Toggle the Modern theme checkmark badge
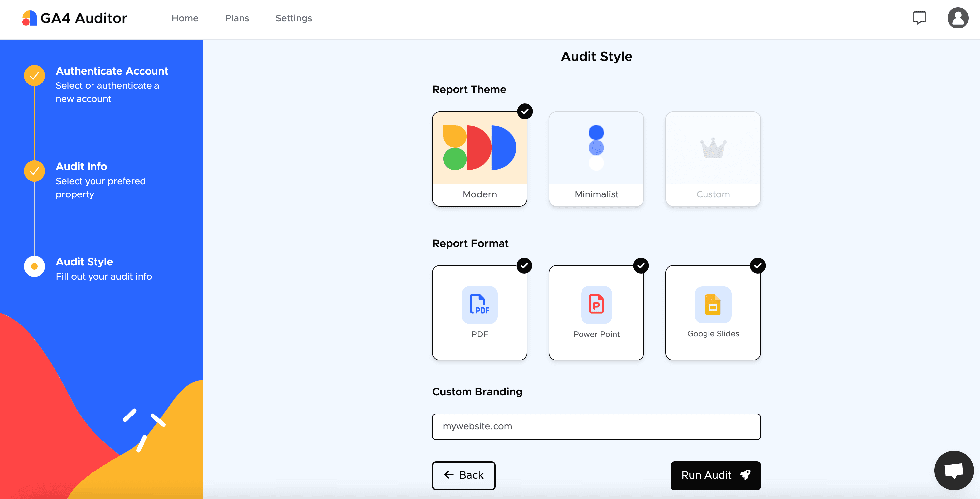 [524, 111]
